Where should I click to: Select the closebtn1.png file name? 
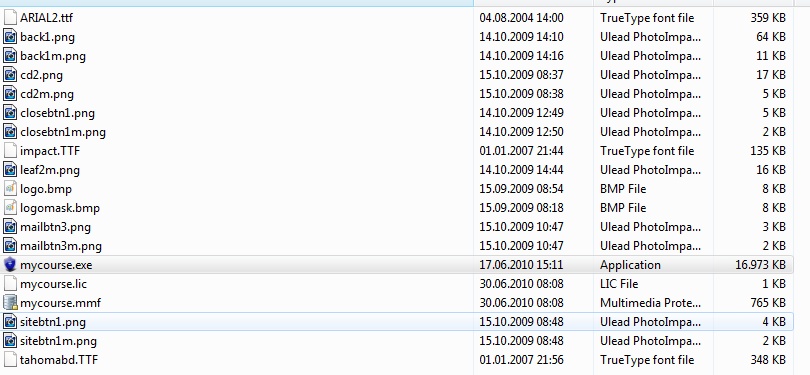point(57,113)
